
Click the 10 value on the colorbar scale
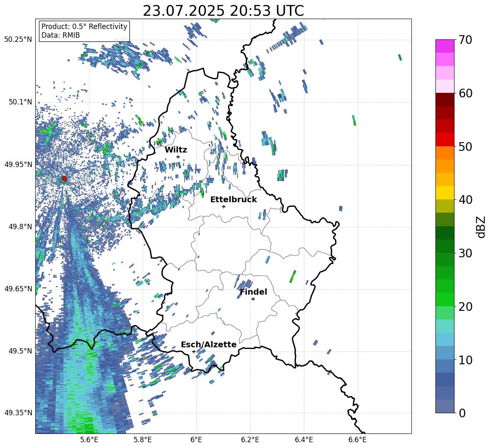click(x=466, y=360)
